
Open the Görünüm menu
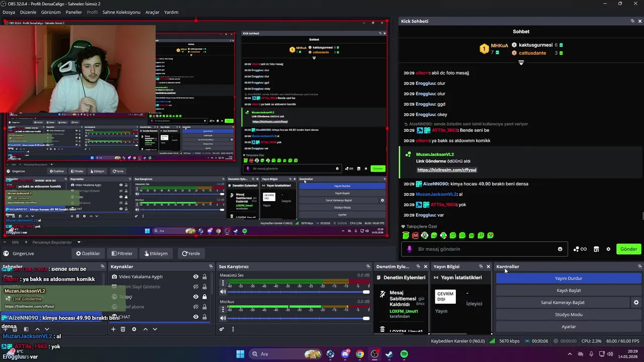51,12
